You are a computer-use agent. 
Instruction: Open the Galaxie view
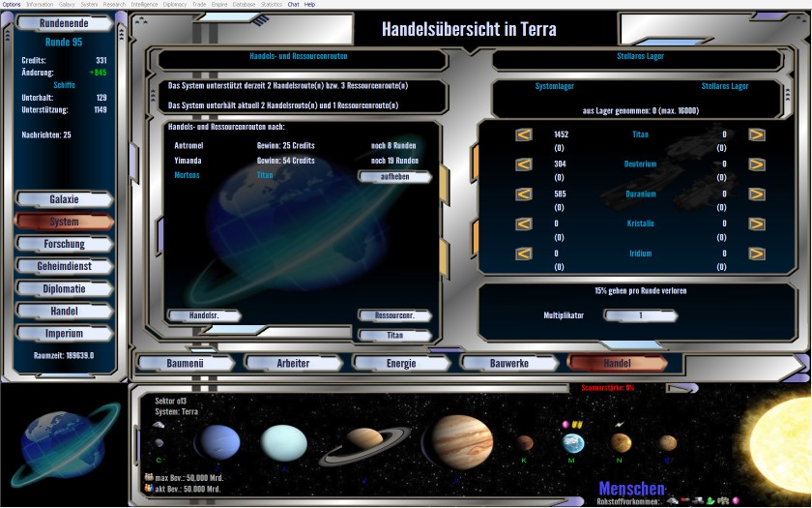[65, 199]
